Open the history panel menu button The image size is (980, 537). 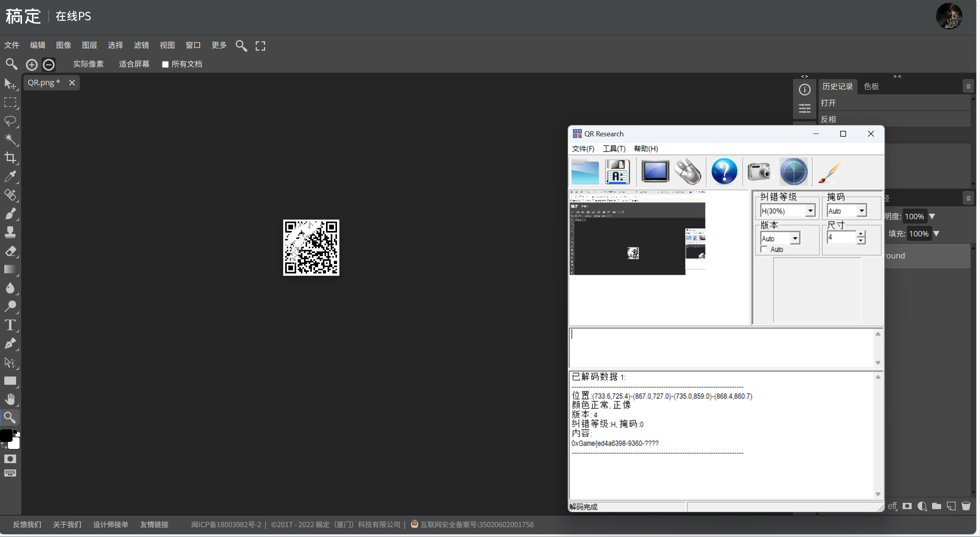pyautogui.click(x=968, y=86)
